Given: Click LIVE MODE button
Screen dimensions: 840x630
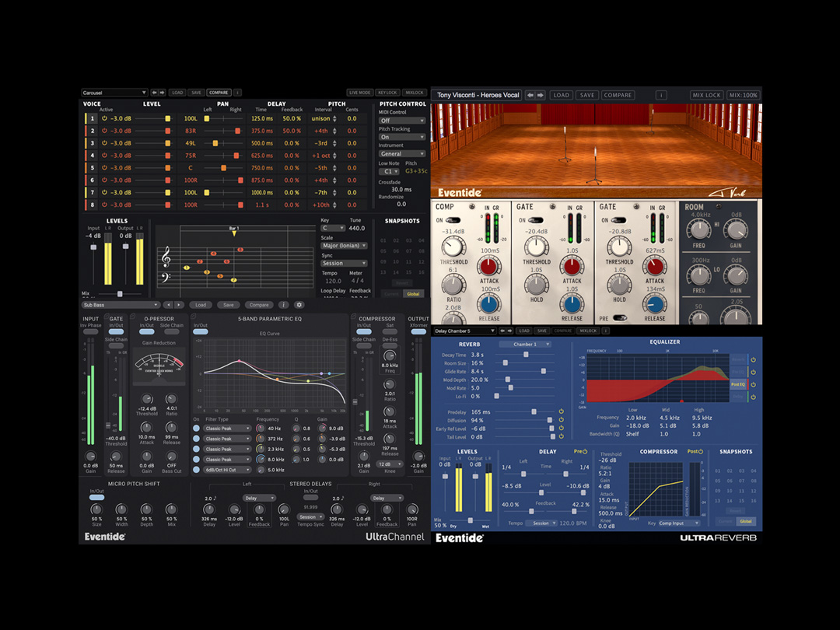Looking at the screenshot, I should point(359,93).
